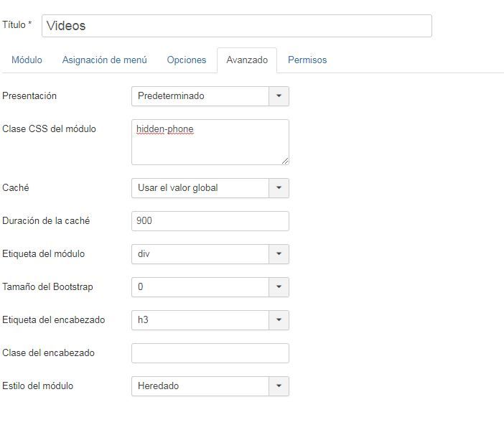
Task: Open the Asignación de menú tab
Action: point(105,60)
